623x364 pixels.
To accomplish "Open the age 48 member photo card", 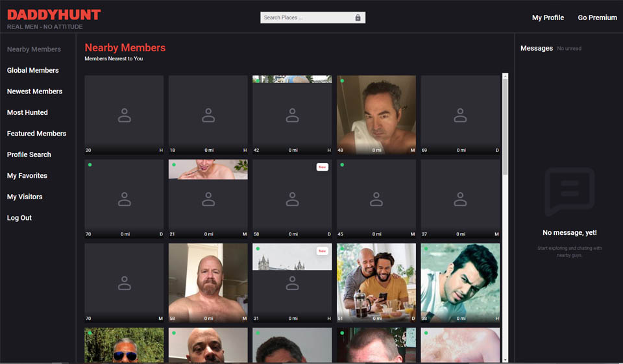I will point(376,114).
